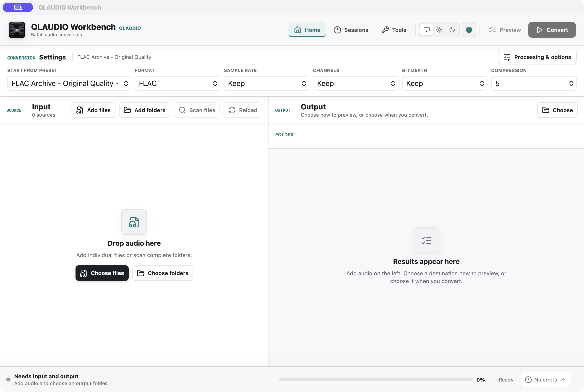The height and width of the screenshot is (392, 584).
Task: Open the Bit Depth dropdown
Action: tap(445, 83)
